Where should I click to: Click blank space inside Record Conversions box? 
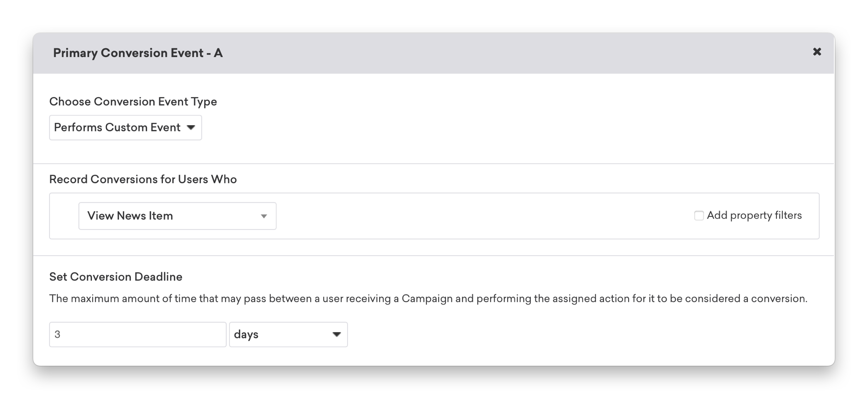(x=478, y=216)
